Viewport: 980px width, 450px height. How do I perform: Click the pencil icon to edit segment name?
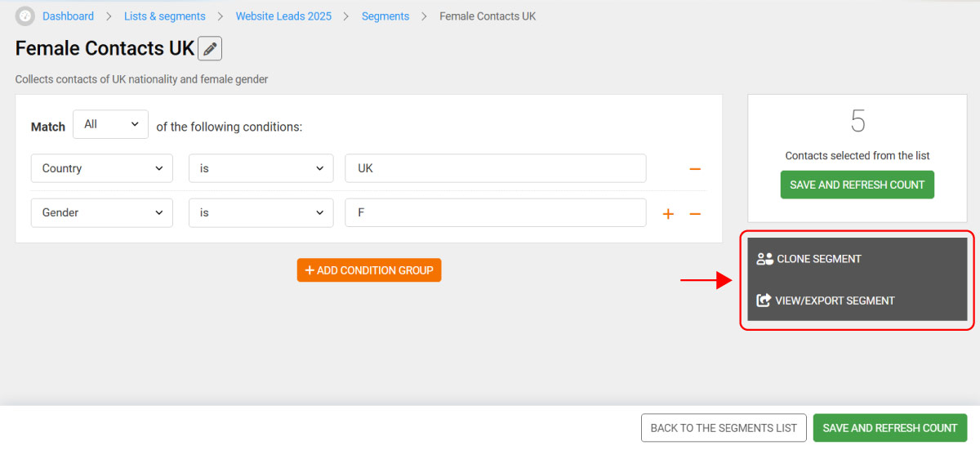tap(210, 49)
